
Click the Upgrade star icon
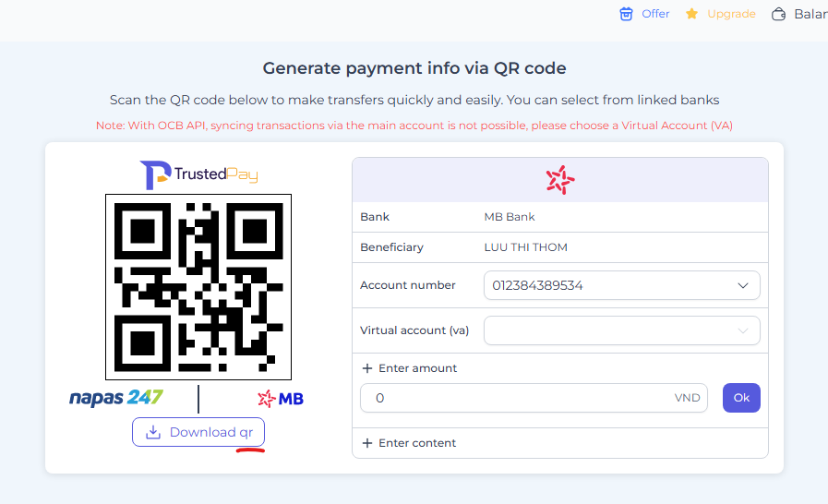pyautogui.click(x=691, y=14)
